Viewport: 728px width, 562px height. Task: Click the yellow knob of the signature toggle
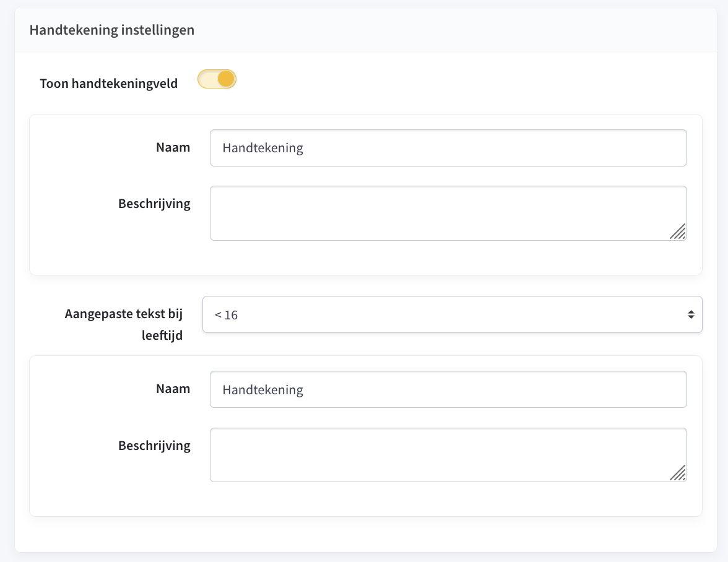[226, 79]
